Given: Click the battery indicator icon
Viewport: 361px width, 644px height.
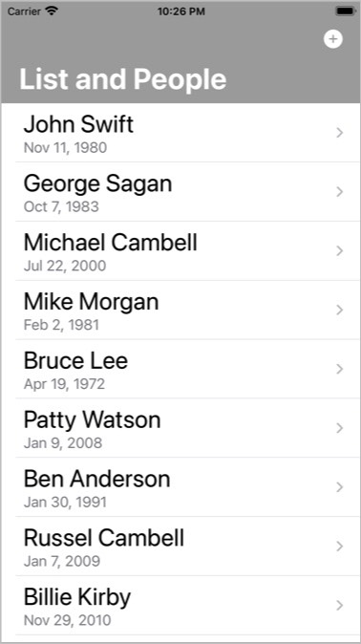Looking at the screenshot, I should (346, 11).
